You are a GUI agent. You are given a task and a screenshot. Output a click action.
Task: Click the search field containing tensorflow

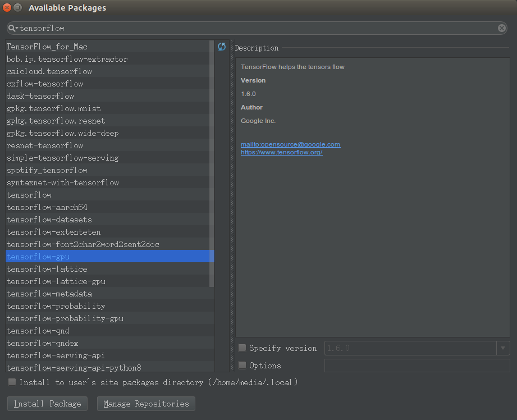pyautogui.click(x=257, y=28)
